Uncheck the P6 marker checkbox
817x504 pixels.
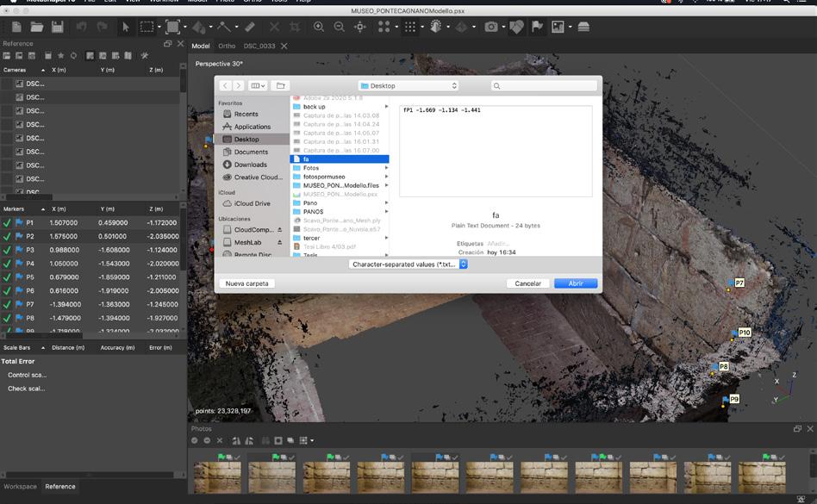(7, 290)
